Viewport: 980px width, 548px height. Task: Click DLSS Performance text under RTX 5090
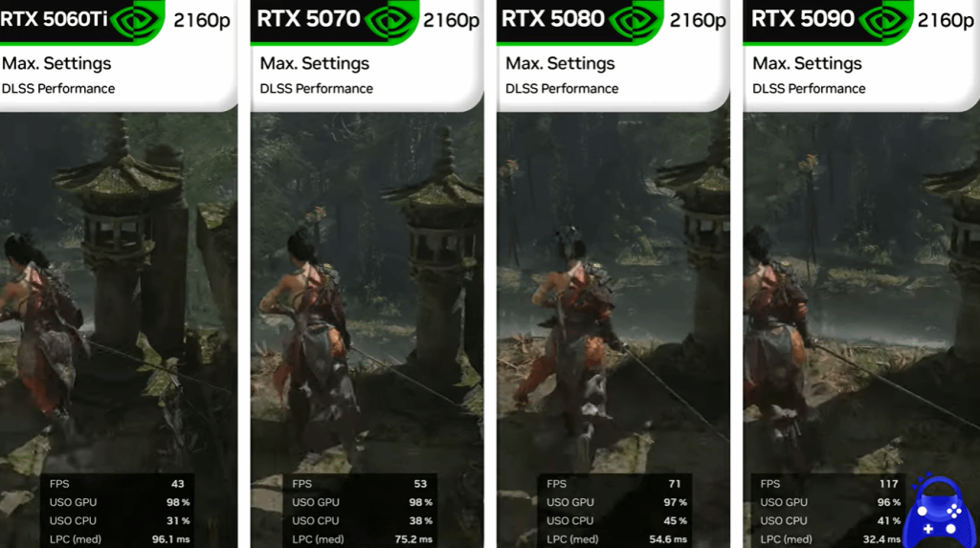[x=809, y=89]
